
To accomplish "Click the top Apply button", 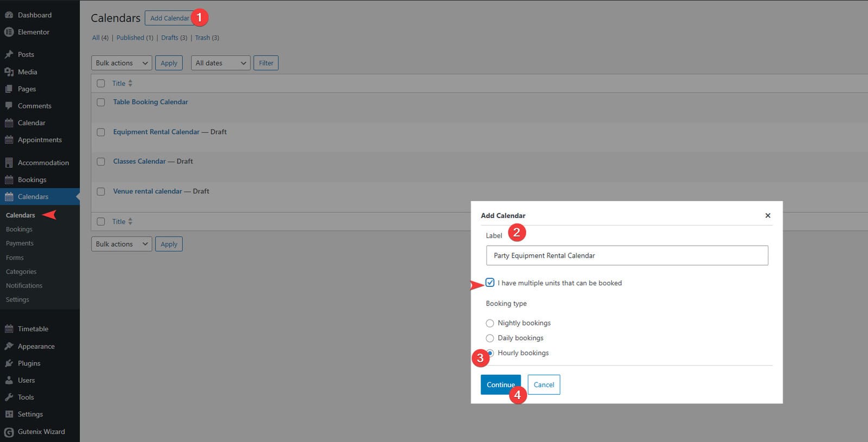I will coord(169,63).
